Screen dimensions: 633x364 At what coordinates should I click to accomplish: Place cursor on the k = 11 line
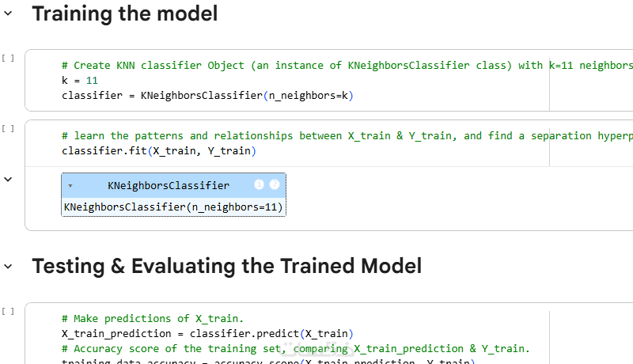point(80,81)
